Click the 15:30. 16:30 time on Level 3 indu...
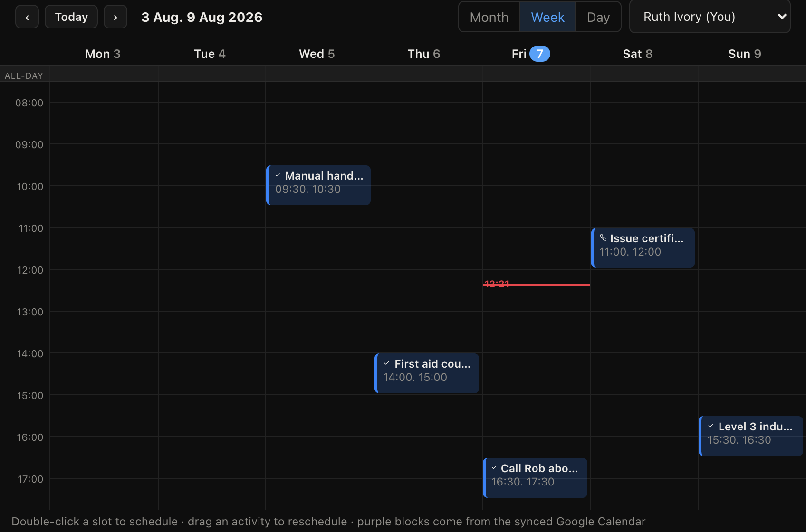Viewport: 806px width, 532px height. (739, 440)
